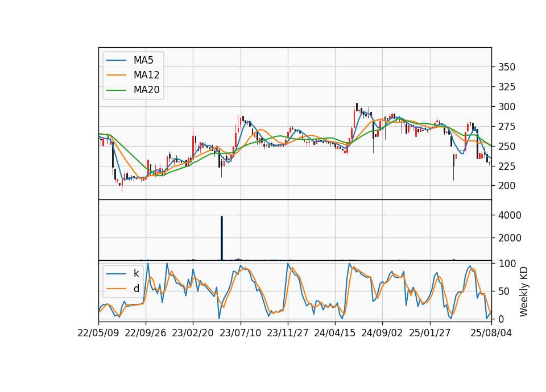Click the 325 price axis label
Image resolution: width=546 pixels, height=392 pixels.
(x=507, y=87)
